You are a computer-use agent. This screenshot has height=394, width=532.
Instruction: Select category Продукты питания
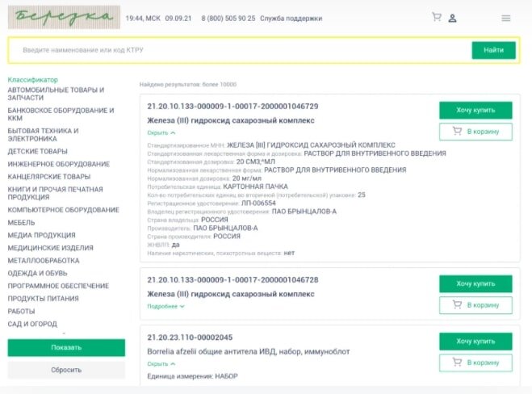point(43,299)
